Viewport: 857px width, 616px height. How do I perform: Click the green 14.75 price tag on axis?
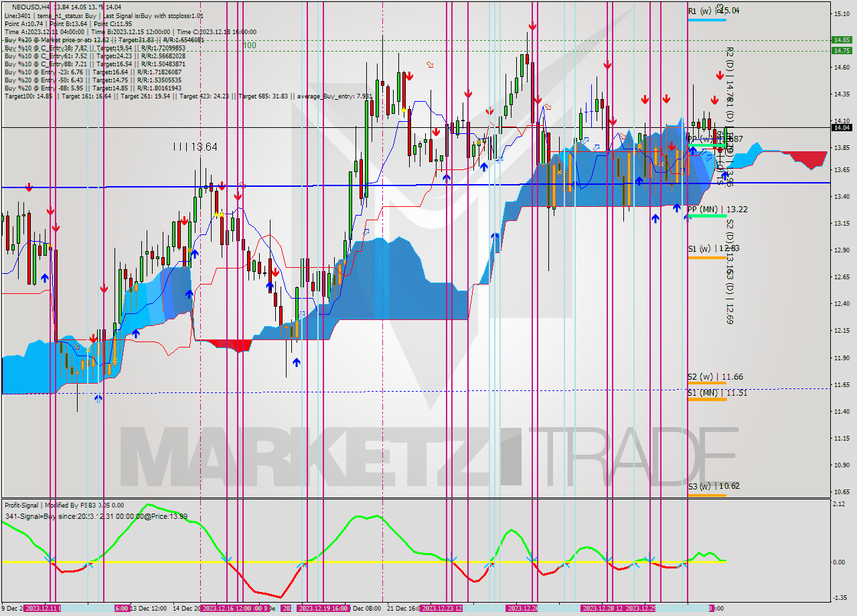click(x=841, y=50)
